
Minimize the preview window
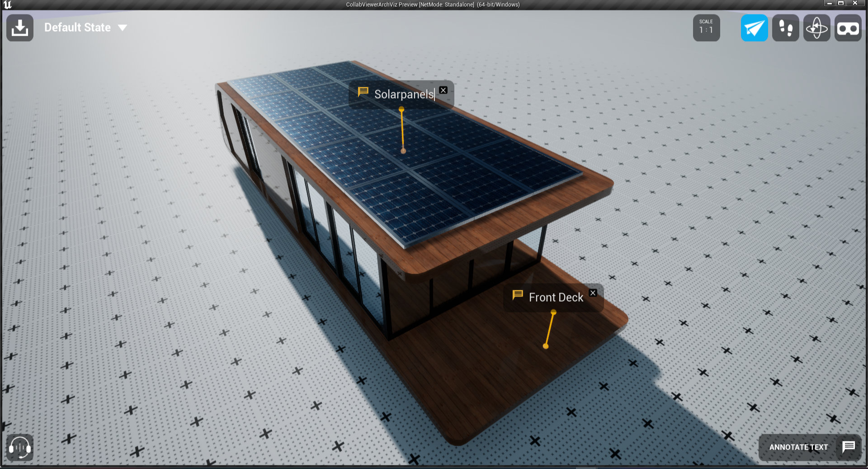coord(829,3)
